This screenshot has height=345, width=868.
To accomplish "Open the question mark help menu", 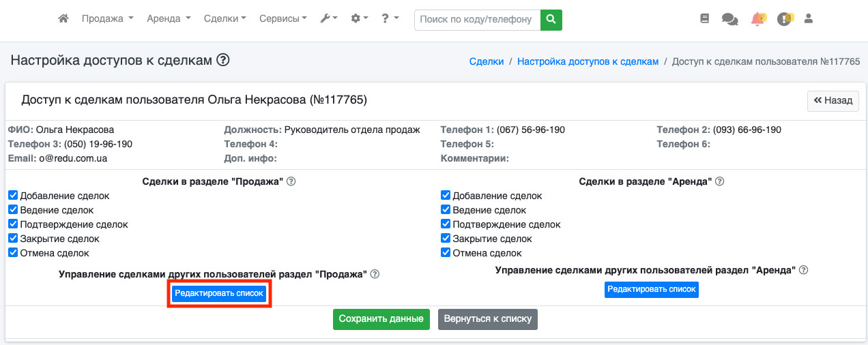I will coord(390,19).
